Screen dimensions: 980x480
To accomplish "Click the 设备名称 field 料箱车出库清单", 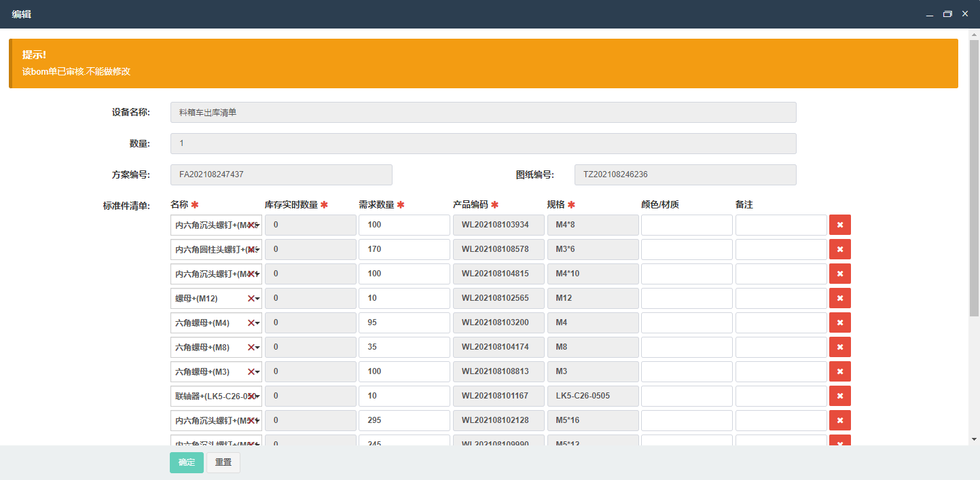I will point(484,112).
